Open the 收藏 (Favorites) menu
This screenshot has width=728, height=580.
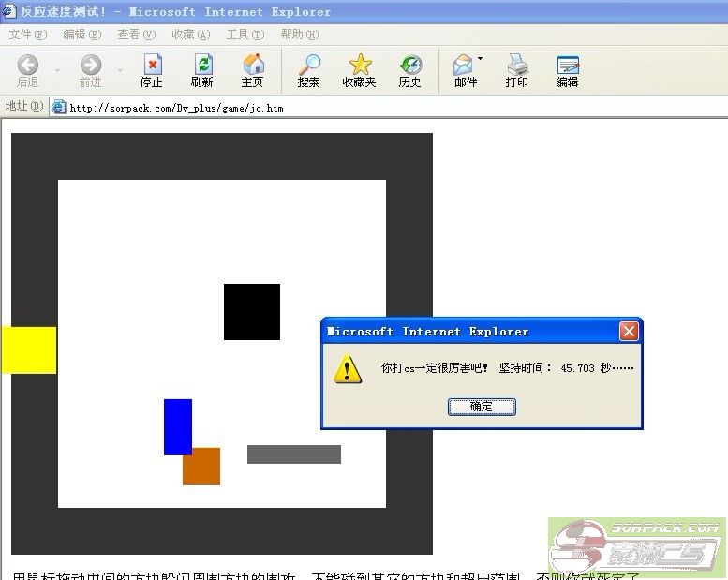[x=190, y=35]
